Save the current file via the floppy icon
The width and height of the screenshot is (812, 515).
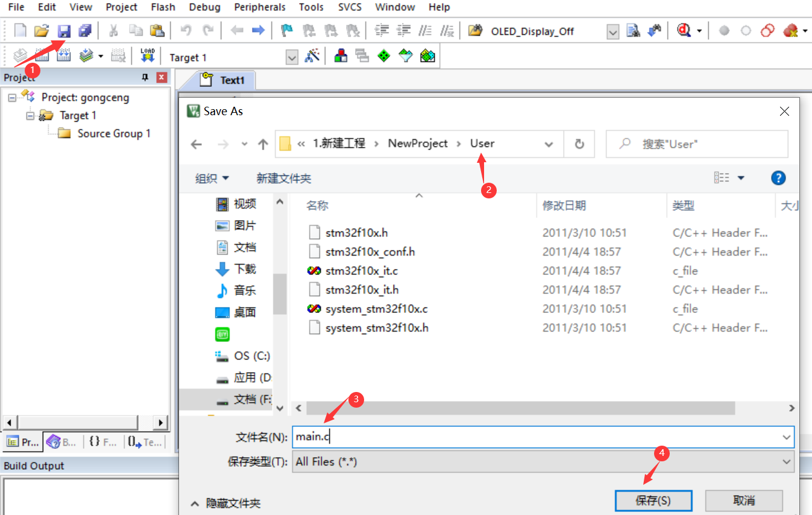63,30
